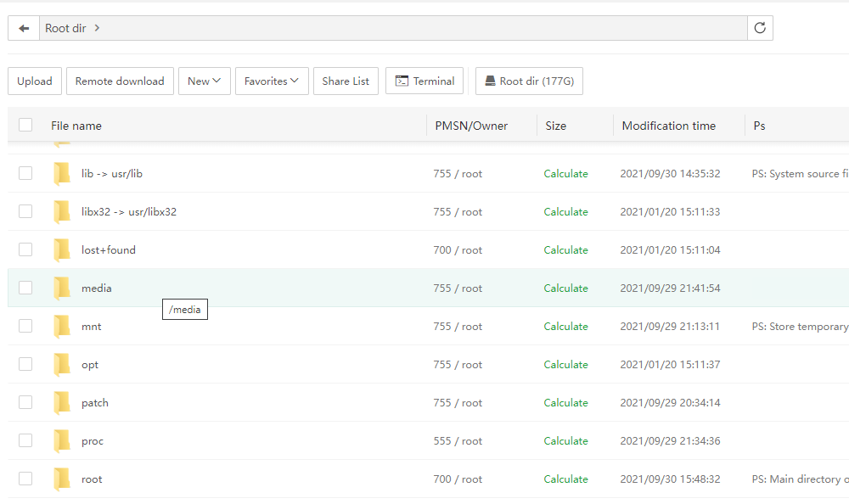Tick the mnt row checkbox

25,326
